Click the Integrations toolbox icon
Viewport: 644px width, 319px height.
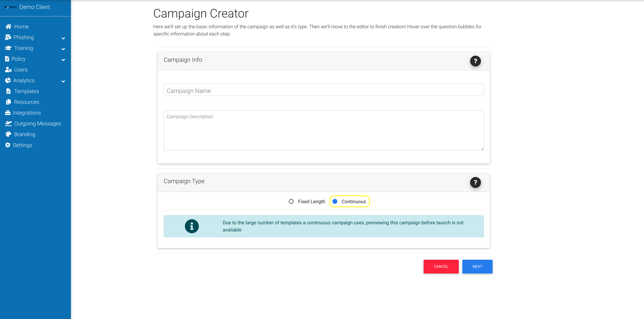click(8, 113)
